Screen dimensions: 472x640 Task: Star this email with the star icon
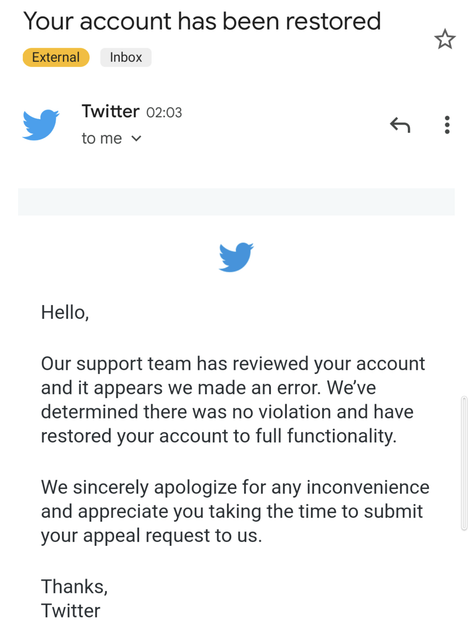click(445, 39)
